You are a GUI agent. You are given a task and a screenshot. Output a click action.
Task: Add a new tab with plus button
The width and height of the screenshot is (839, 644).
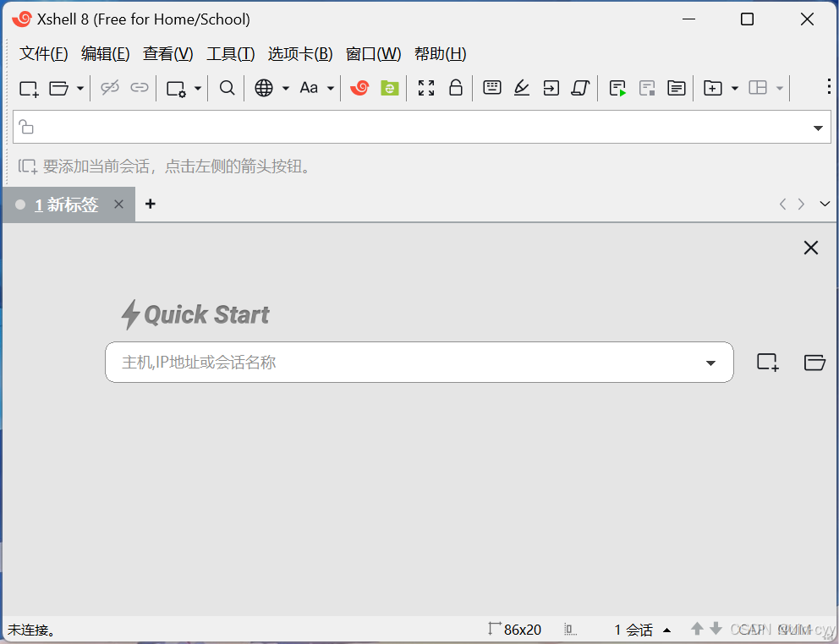(x=151, y=204)
